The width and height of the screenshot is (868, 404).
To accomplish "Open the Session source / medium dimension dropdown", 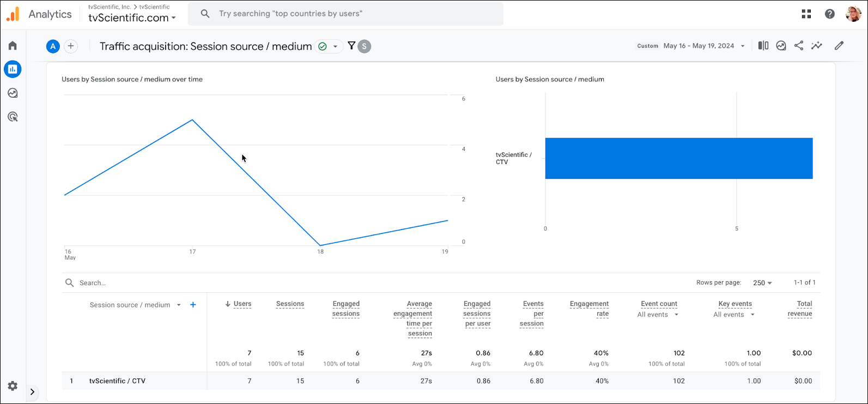I will (135, 305).
